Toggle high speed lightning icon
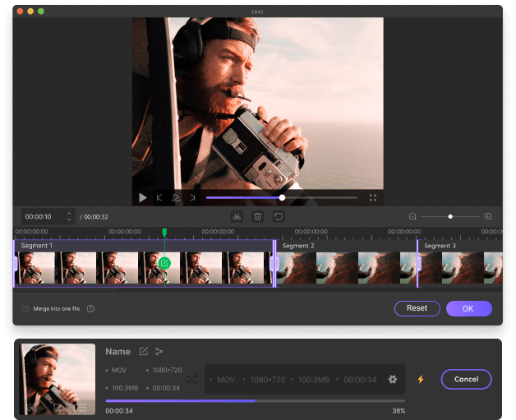The image size is (516, 420). (x=421, y=380)
